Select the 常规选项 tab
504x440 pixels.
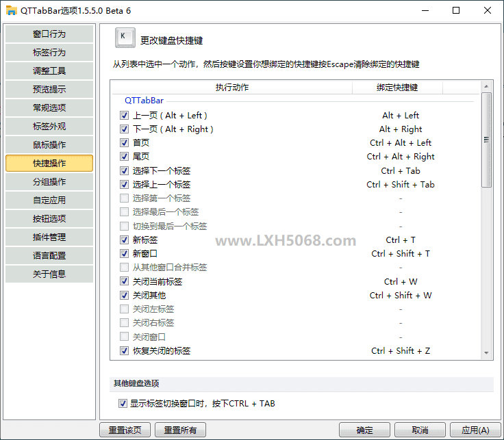(49, 107)
